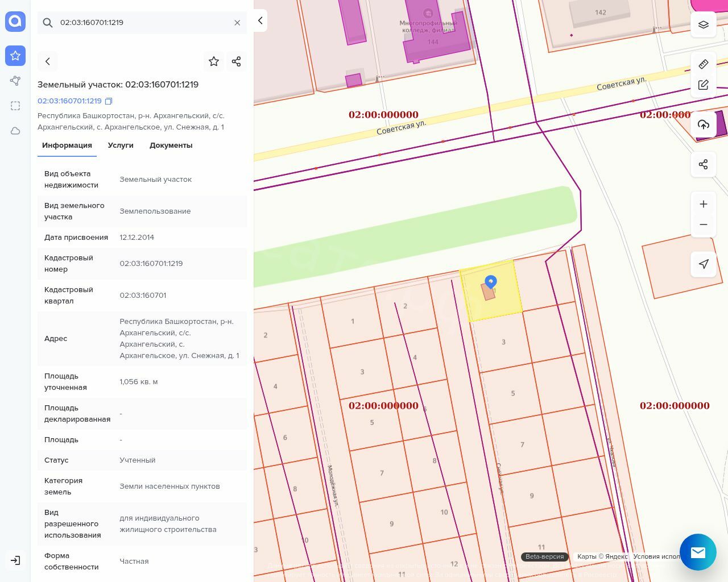
Task: Clear the cadastral number search field
Action: (x=237, y=23)
